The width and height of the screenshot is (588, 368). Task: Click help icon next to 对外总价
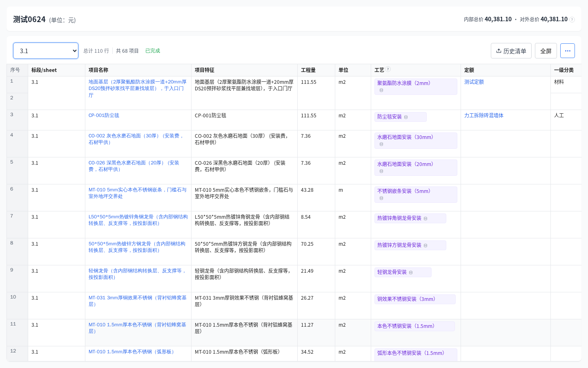tap(572, 20)
